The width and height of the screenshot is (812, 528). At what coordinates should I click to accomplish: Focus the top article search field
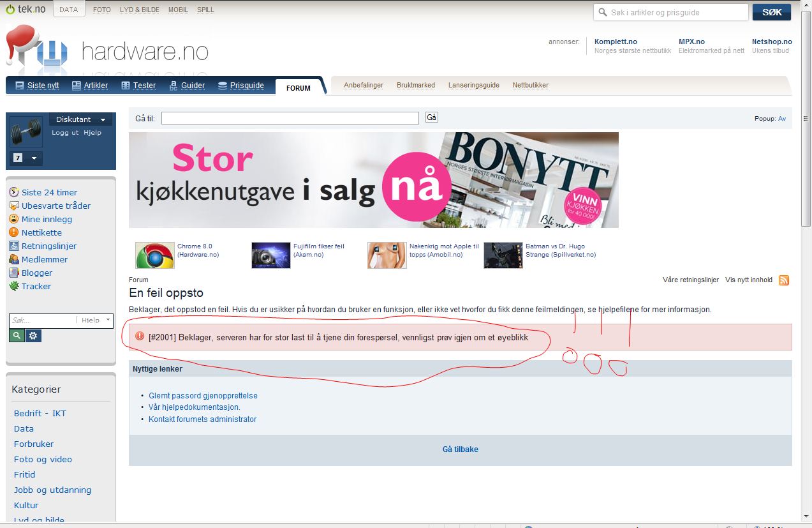tap(671, 12)
